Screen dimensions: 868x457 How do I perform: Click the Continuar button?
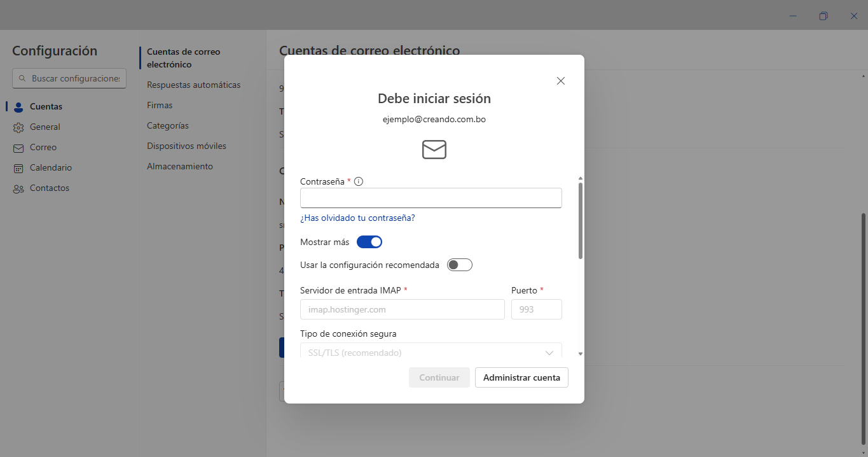439,377
